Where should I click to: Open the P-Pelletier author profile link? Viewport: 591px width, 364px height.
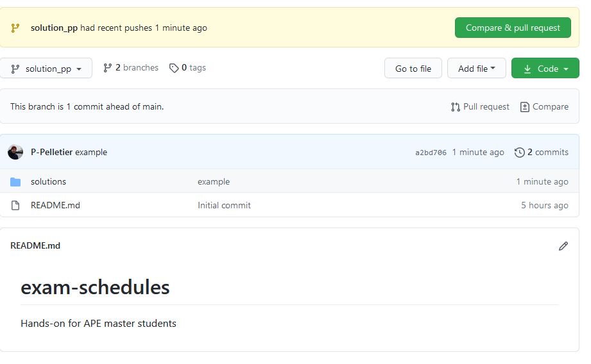coord(51,153)
